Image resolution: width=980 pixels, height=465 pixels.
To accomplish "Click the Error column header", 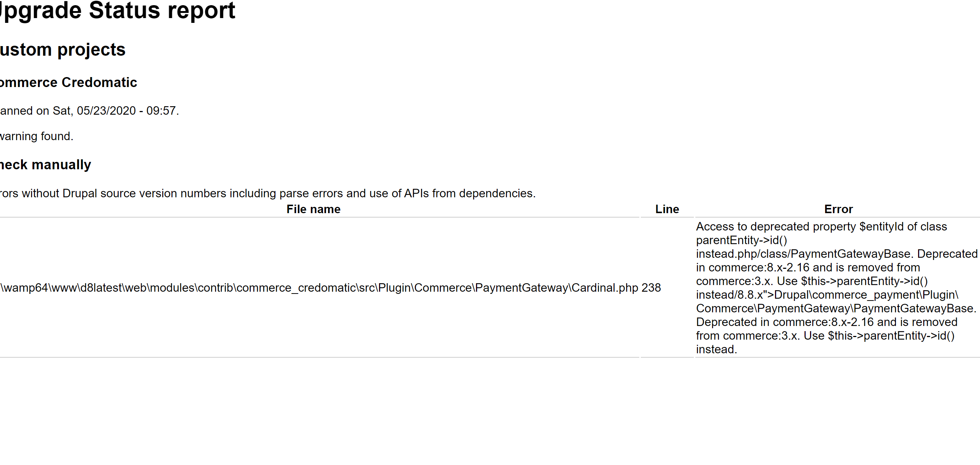I will click(x=838, y=209).
